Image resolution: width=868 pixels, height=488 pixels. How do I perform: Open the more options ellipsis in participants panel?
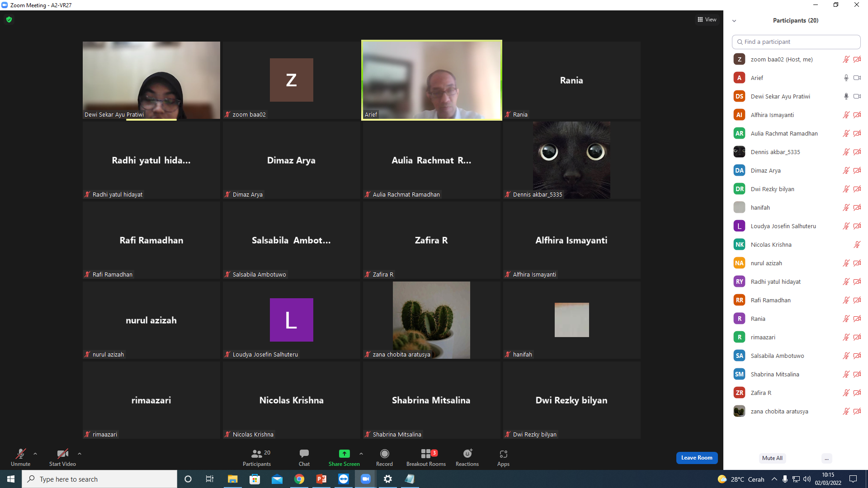[x=826, y=458]
